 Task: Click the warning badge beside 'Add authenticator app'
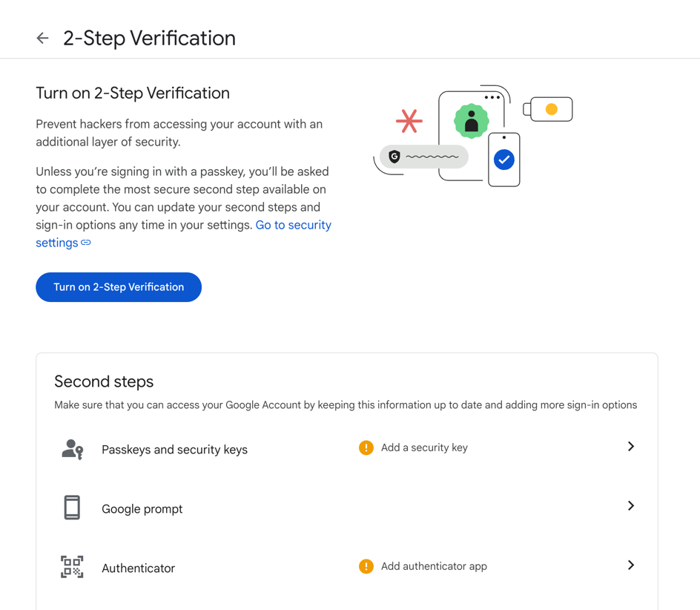click(x=366, y=566)
